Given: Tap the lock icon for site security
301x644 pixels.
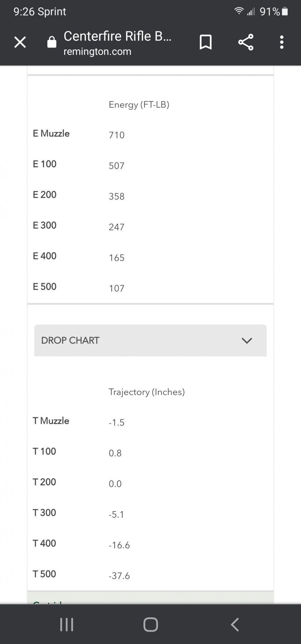Looking at the screenshot, I should pos(52,42).
